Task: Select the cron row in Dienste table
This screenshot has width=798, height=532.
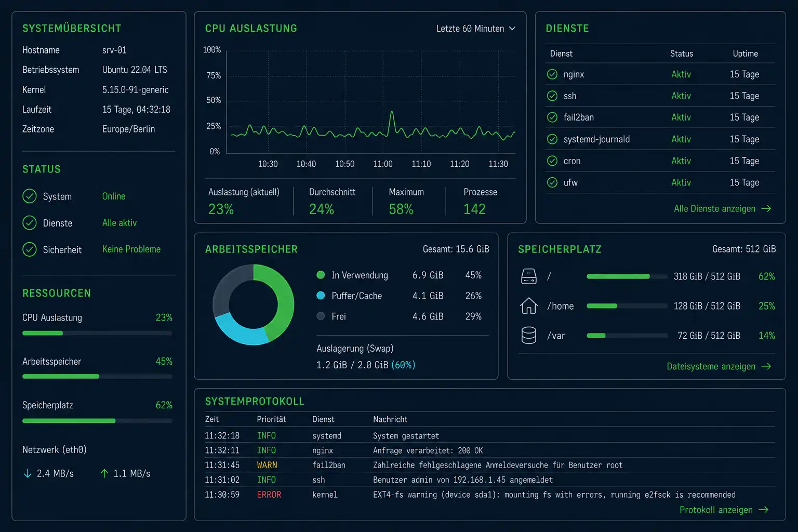Action: 660,161
